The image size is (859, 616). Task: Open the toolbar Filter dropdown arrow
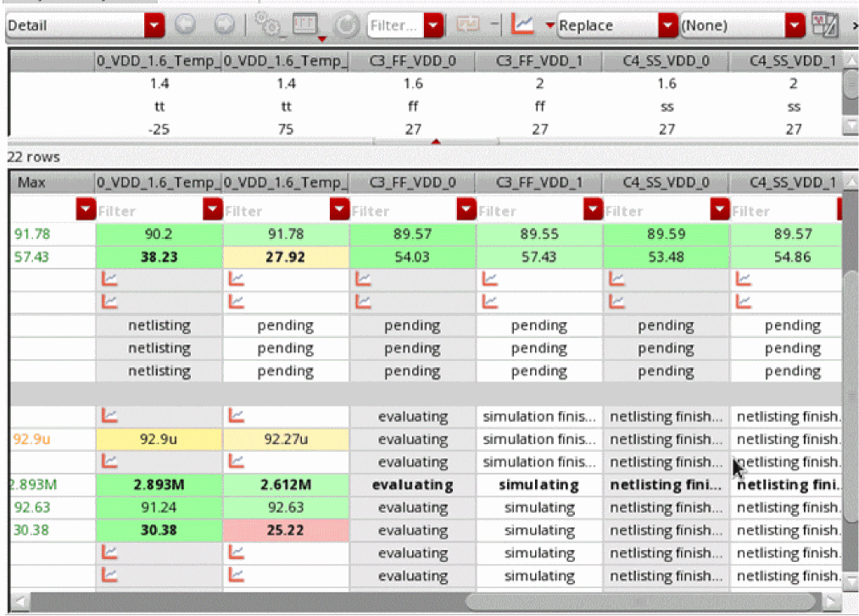tap(433, 25)
